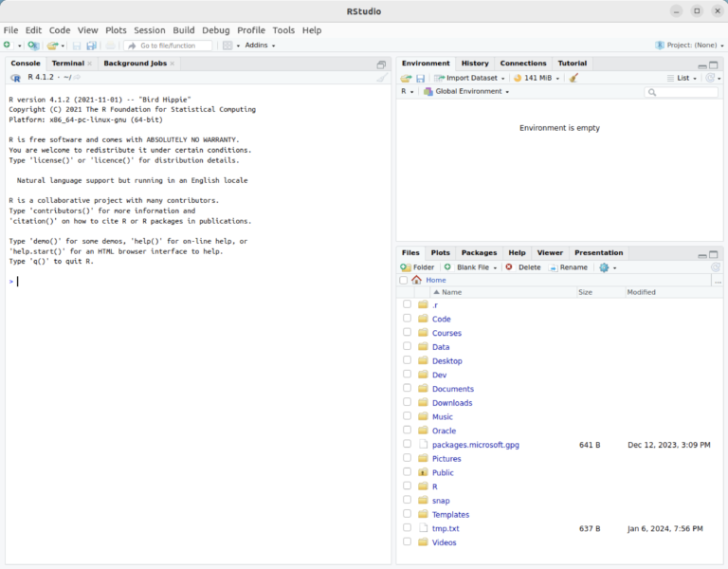This screenshot has width=728, height=569.
Task: Open the Downloads folder link
Action: point(452,403)
